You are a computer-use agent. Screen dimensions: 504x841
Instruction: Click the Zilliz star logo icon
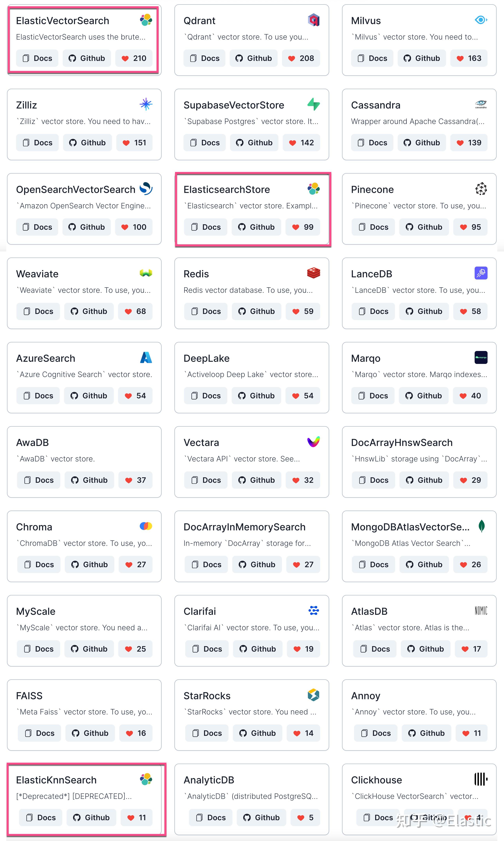146,104
